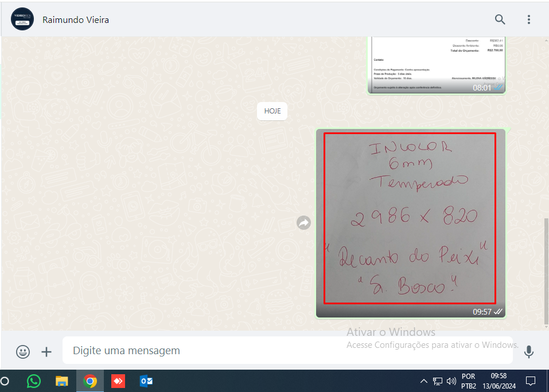Open the AnyDesk app in the taskbar
The height and width of the screenshot is (392, 549).
(x=118, y=381)
